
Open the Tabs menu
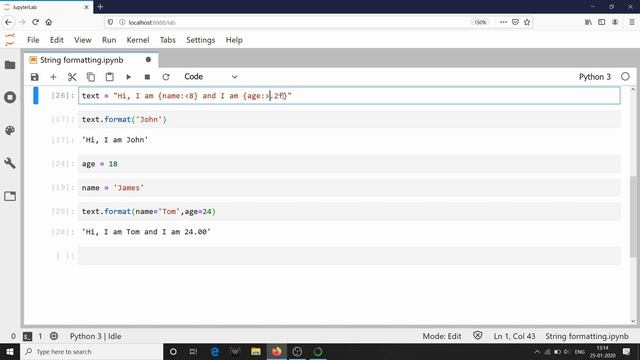[168, 40]
